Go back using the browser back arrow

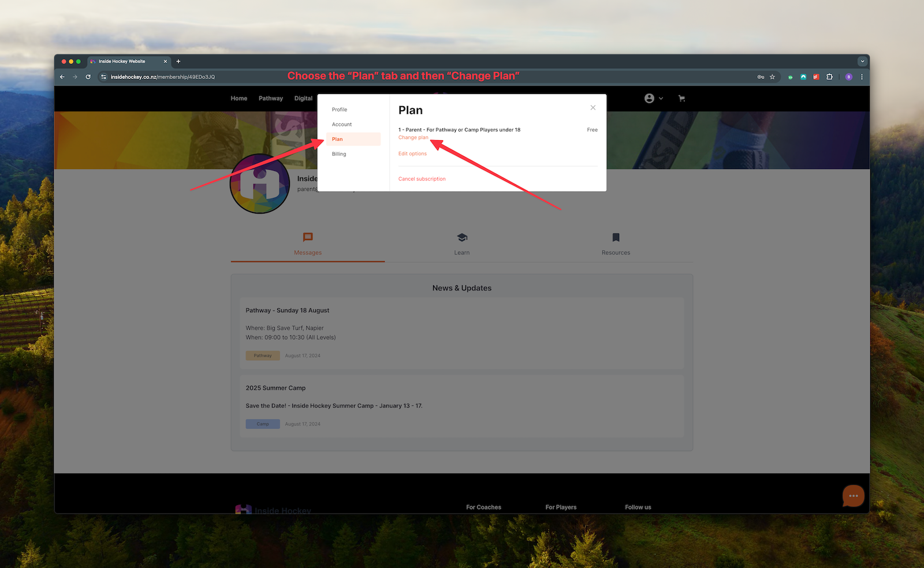tap(62, 77)
